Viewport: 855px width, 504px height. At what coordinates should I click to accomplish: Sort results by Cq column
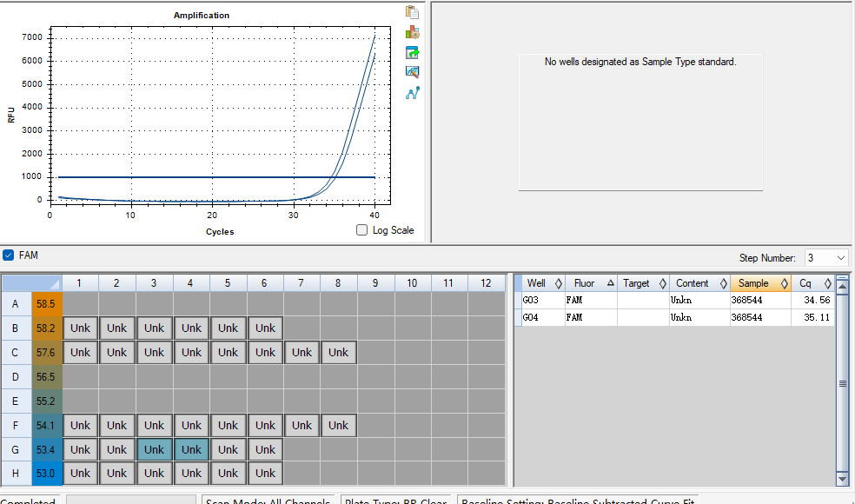click(x=812, y=283)
